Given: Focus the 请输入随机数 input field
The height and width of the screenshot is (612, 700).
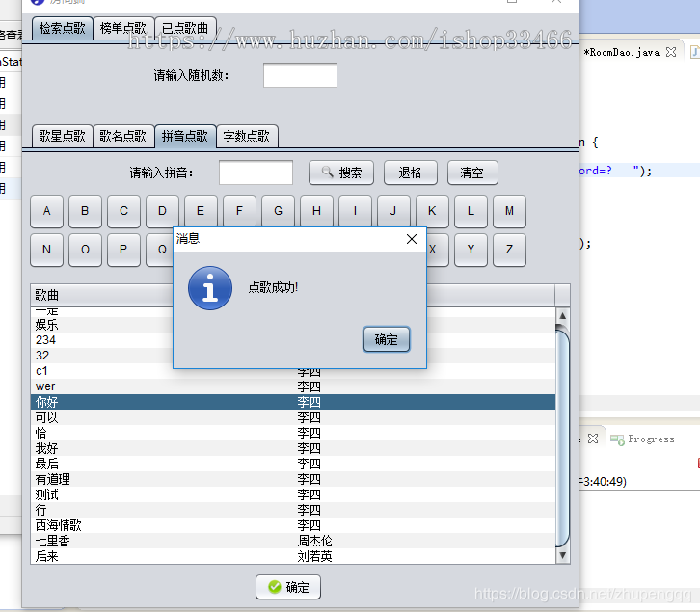Looking at the screenshot, I should (x=300, y=75).
